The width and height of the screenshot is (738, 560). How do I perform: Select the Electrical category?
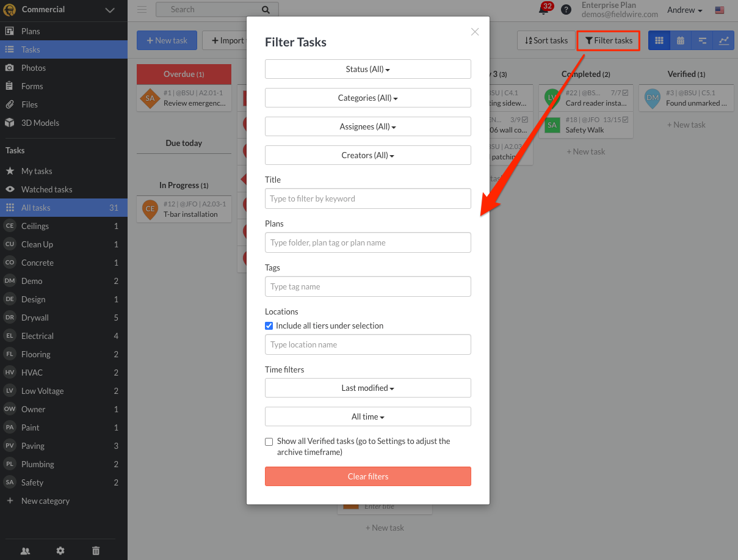37,336
